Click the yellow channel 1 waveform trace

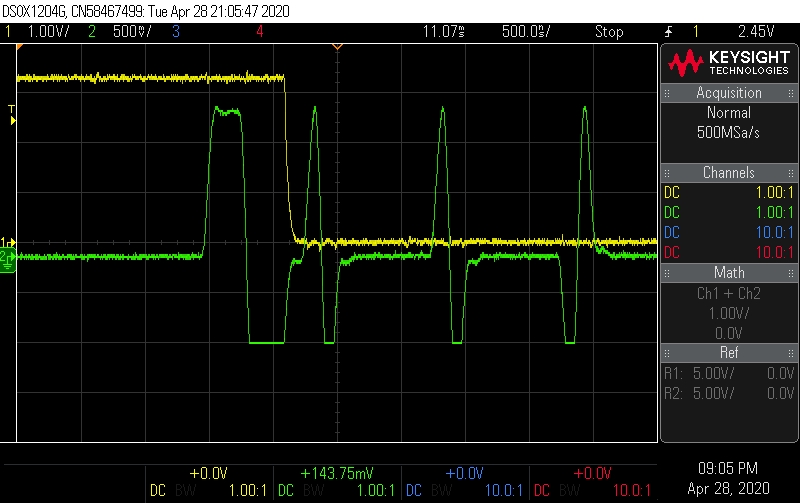[x=150, y=77]
